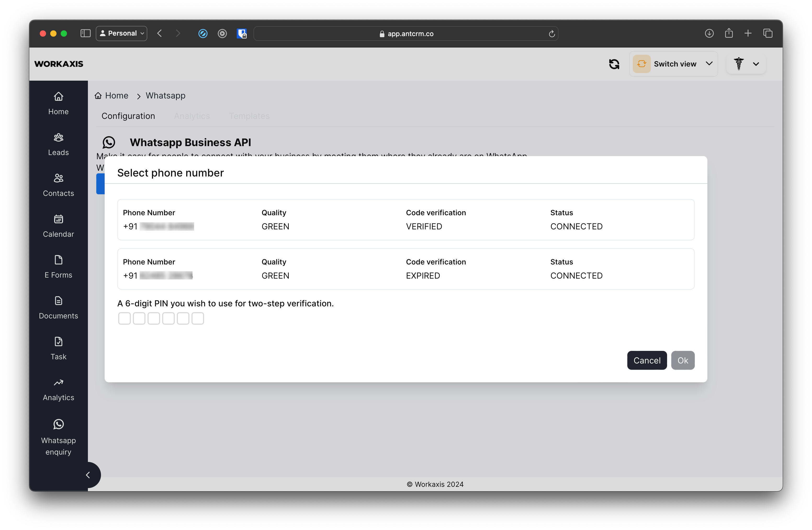Click the sync refresh icon in the header
Screen dimensions: 812x530
coord(614,64)
